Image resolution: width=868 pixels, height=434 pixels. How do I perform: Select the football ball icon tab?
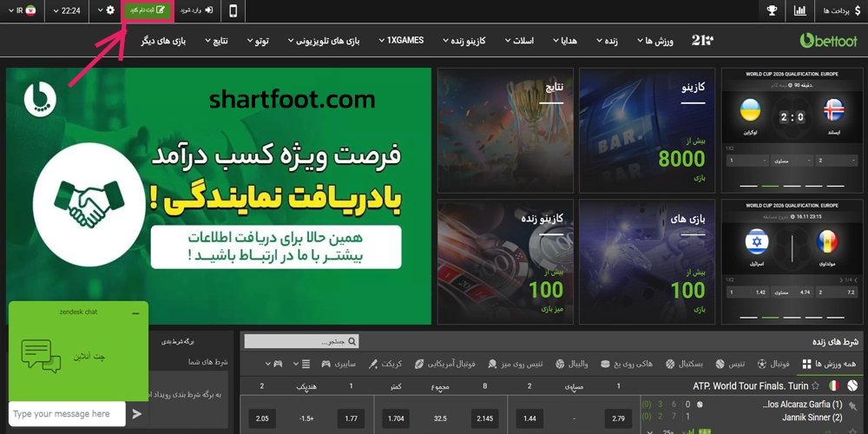(x=762, y=364)
